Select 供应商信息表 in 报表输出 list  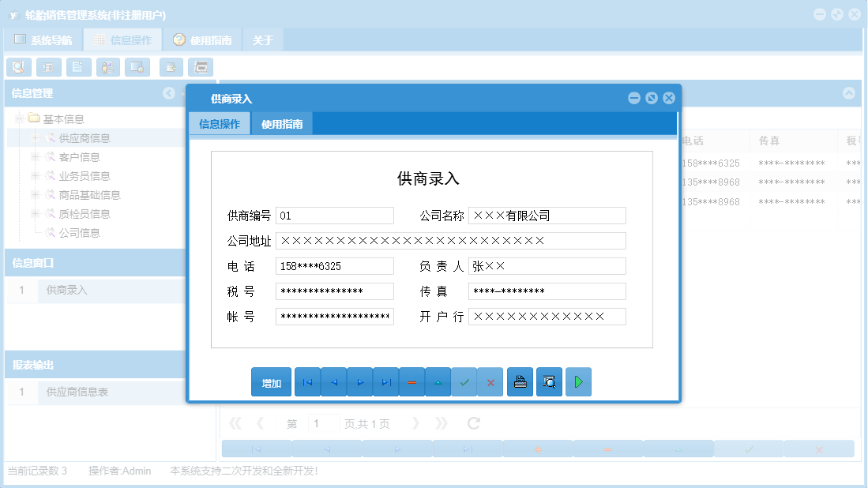tap(79, 392)
